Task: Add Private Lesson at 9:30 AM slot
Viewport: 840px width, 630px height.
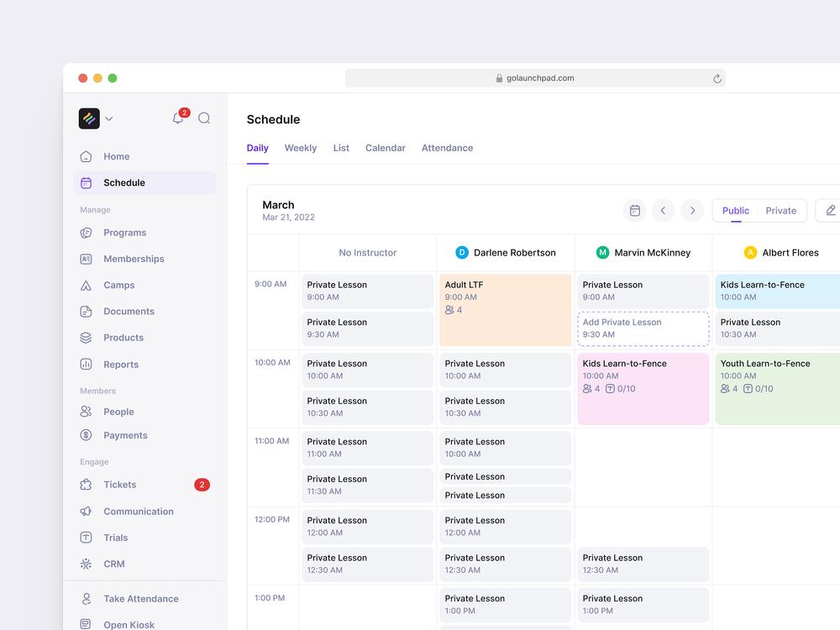Action: tap(643, 328)
